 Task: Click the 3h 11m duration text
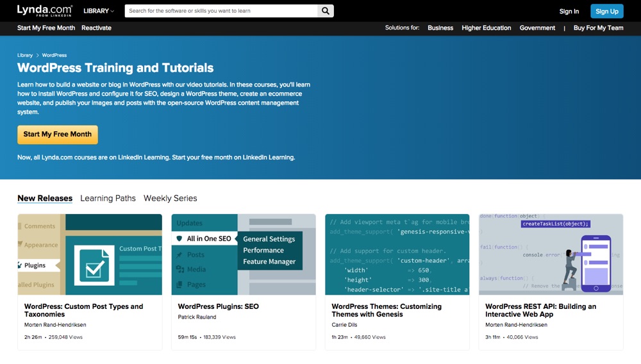click(x=492, y=337)
